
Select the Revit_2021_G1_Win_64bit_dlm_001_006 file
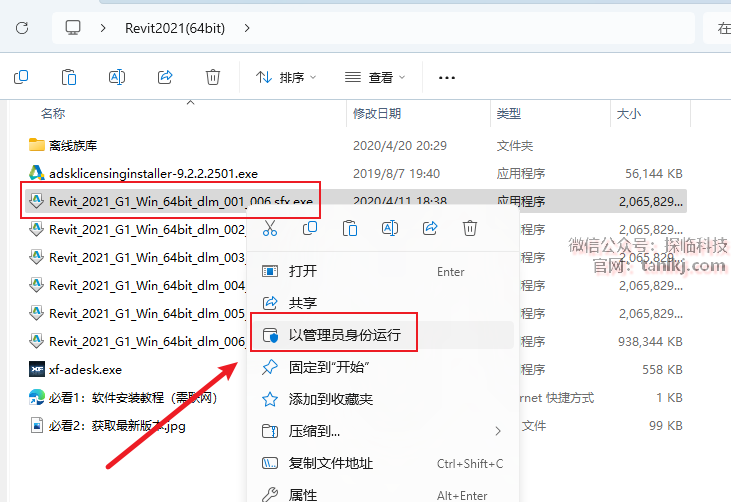click(x=181, y=201)
